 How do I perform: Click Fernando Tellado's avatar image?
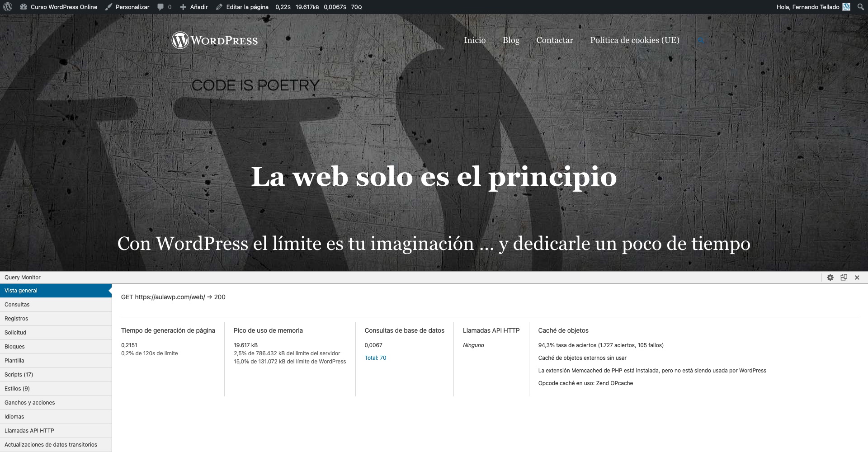[846, 7]
